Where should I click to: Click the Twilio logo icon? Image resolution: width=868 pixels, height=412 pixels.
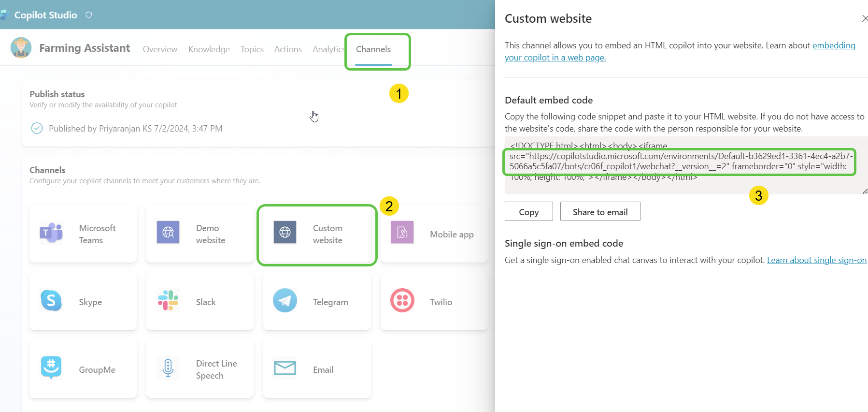coord(402,300)
